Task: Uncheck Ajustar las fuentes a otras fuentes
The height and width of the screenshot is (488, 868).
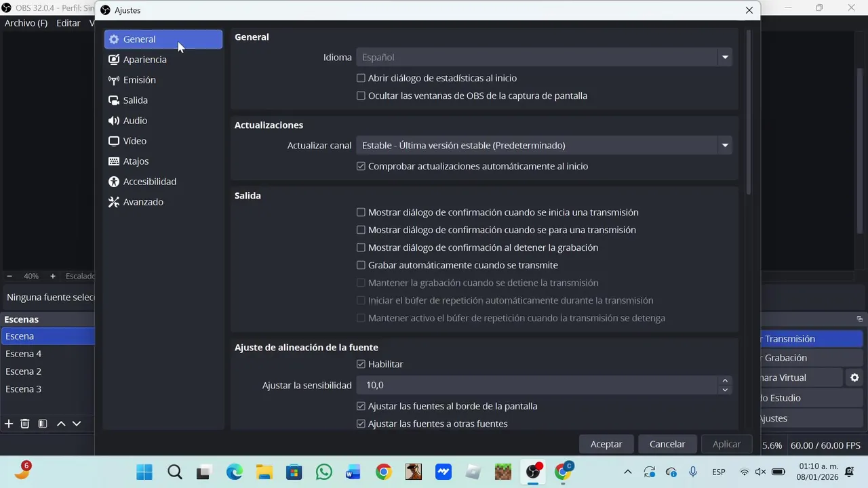Action: [x=361, y=424]
